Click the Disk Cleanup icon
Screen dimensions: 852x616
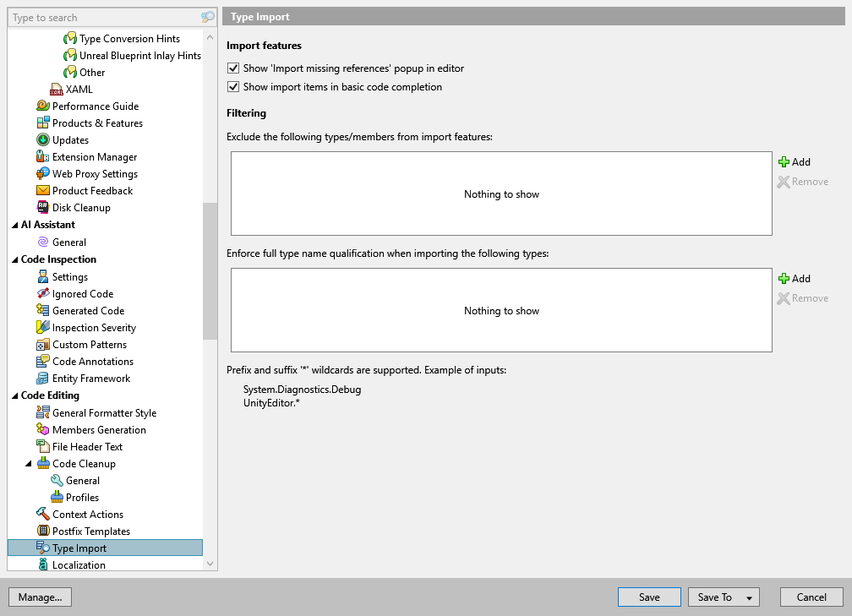43,208
